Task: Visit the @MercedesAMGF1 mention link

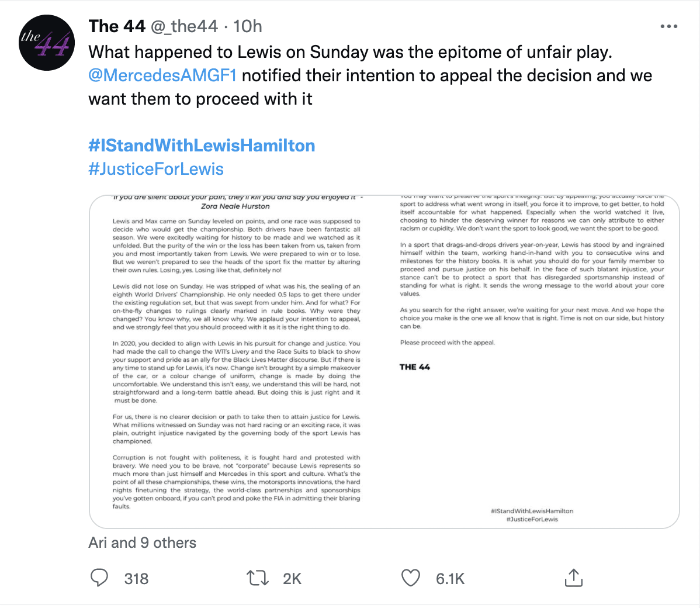Action: [162, 75]
